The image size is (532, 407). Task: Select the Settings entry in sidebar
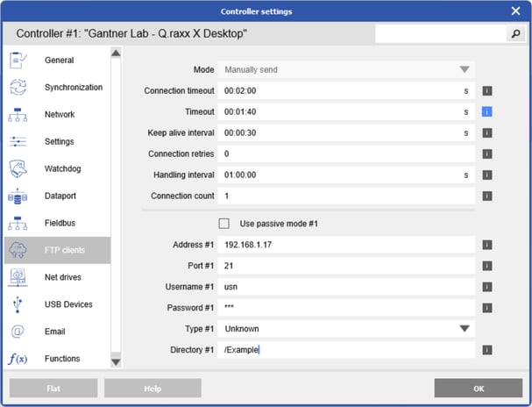point(59,141)
